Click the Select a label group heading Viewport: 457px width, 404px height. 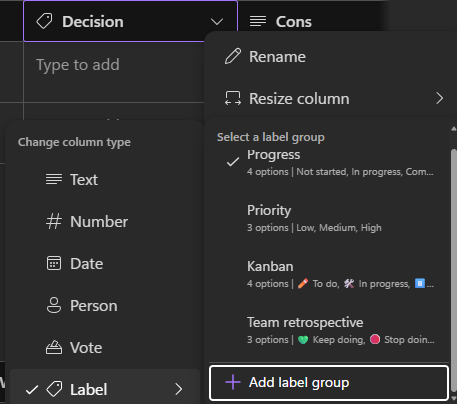pos(271,137)
